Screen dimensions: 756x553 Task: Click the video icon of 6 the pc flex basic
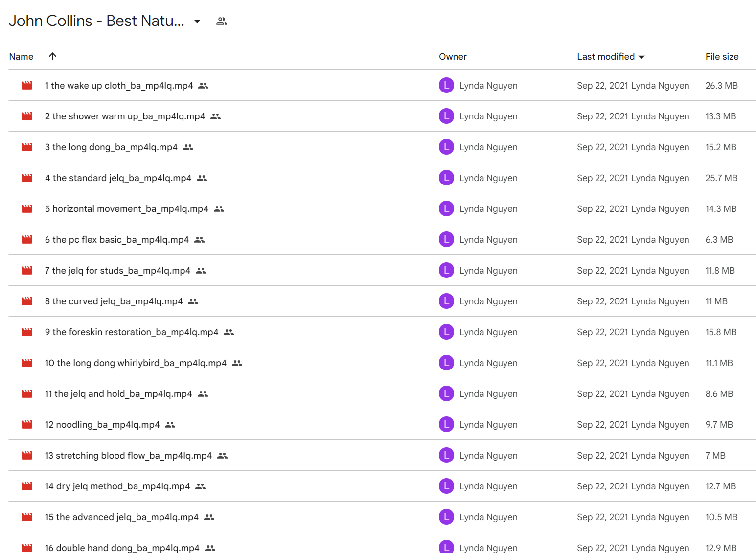27,240
